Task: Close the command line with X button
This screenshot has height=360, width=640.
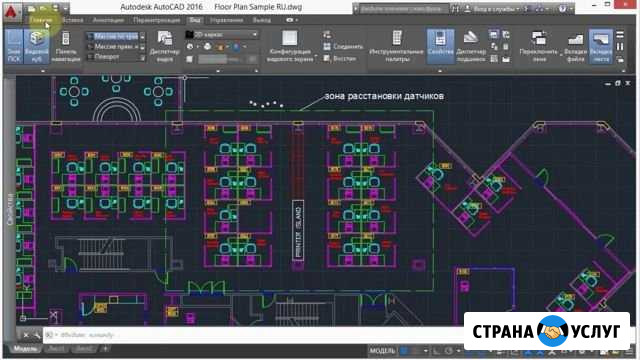Action: [x=26, y=335]
